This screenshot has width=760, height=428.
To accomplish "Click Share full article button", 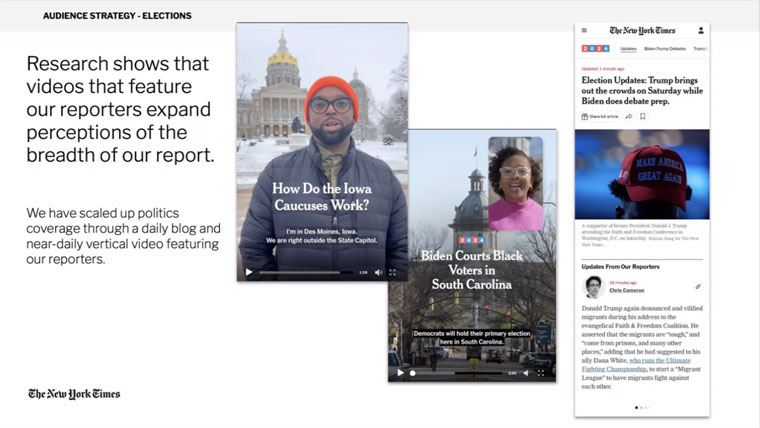I will point(600,116).
